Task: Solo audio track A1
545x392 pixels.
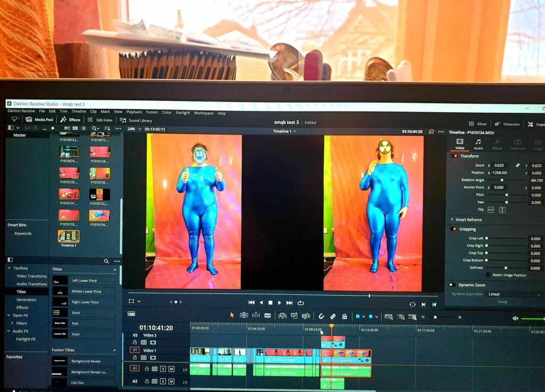Action: click(163, 369)
